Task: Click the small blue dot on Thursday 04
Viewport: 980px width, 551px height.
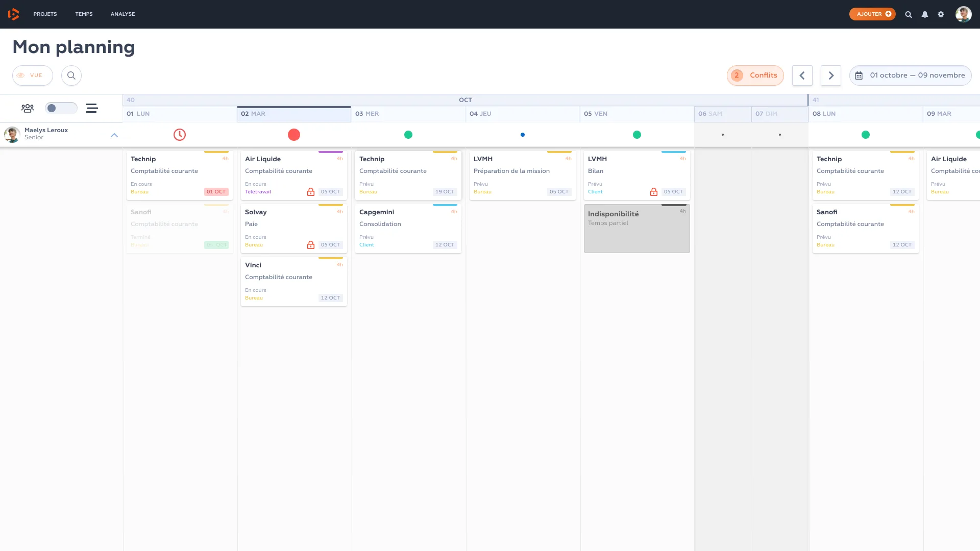Action: coord(523,135)
